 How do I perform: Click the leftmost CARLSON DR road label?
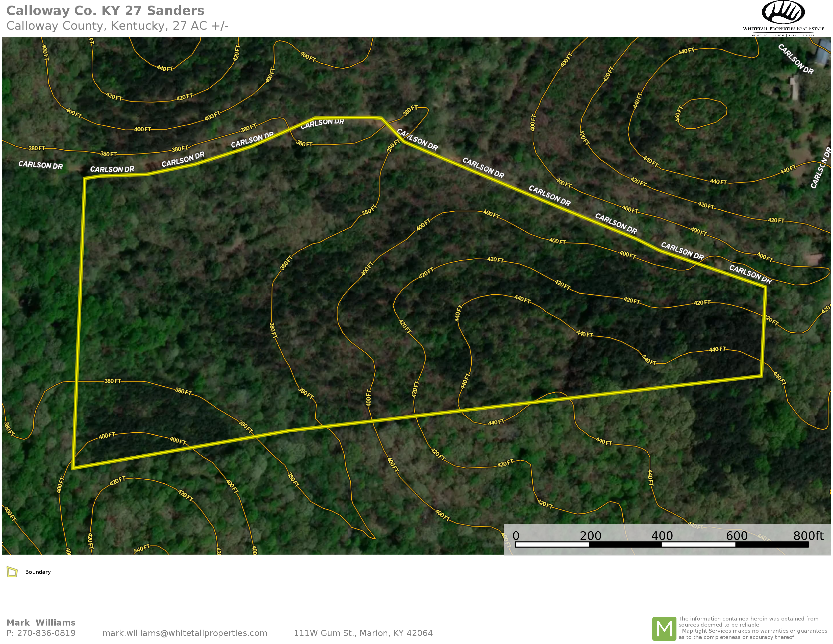40,165
